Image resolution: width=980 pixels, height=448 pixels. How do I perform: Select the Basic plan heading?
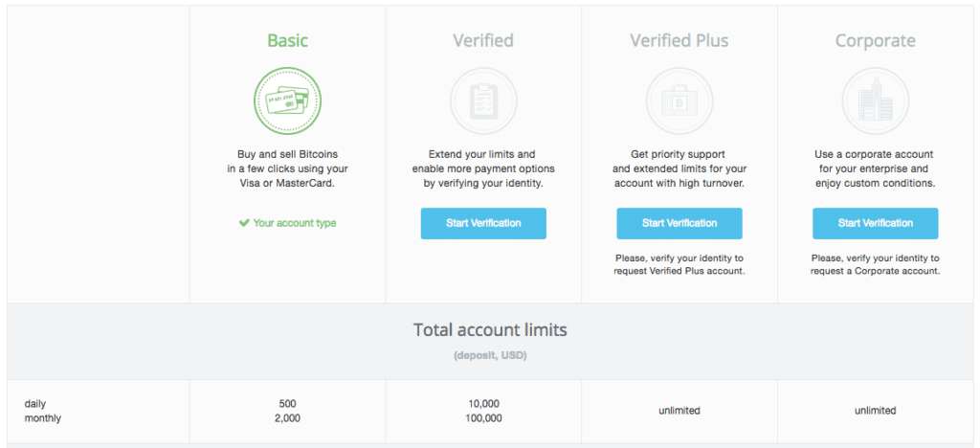pos(287,40)
